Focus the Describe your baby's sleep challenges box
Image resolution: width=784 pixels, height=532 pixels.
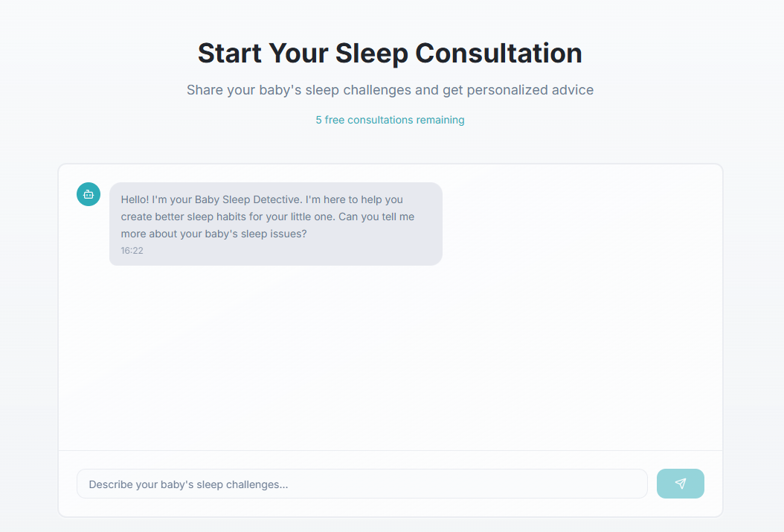coord(362,484)
